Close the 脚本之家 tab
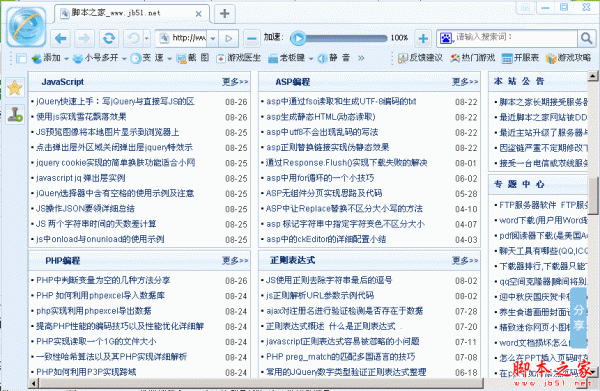600x391 pixels. pos(199,14)
